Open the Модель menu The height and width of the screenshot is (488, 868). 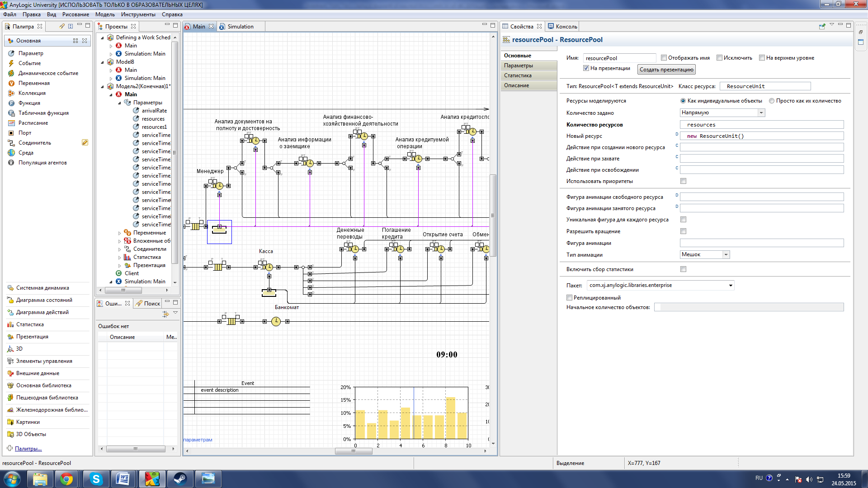[x=104, y=14]
